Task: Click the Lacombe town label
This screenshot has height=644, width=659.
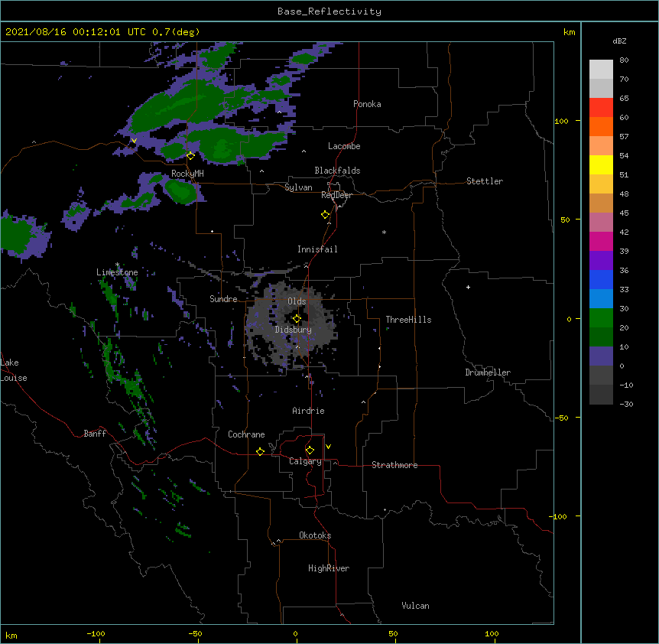Action: click(344, 146)
